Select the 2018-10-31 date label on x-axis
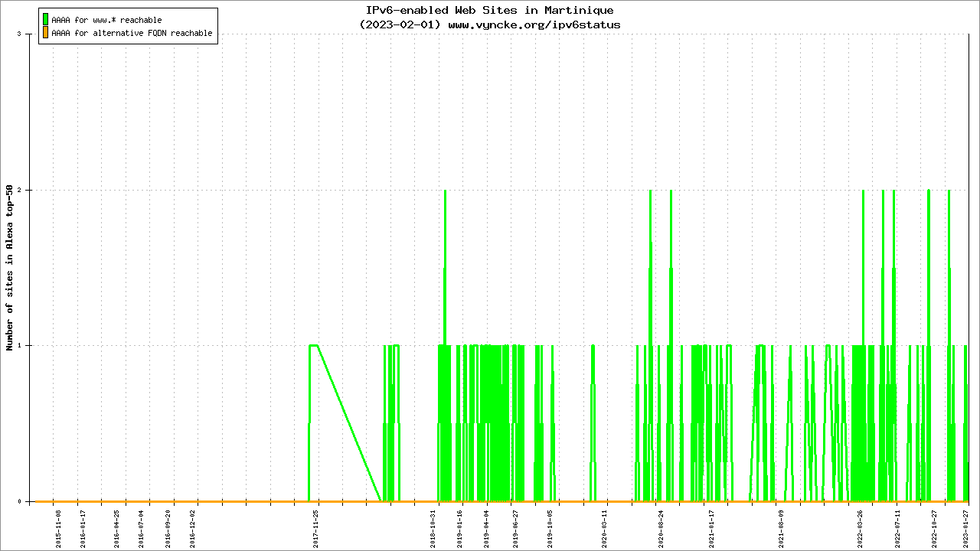The height and width of the screenshot is (551, 980). click(433, 528)
